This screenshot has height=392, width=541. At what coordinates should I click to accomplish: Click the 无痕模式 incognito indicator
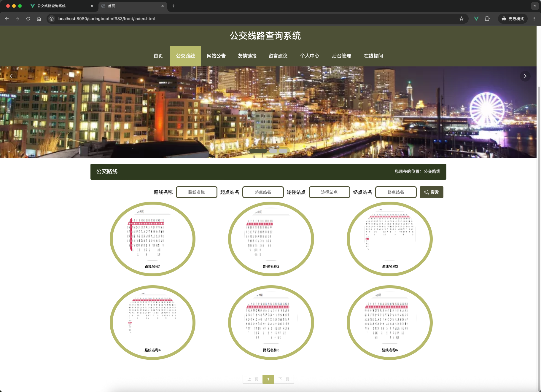tap(513, 19)
